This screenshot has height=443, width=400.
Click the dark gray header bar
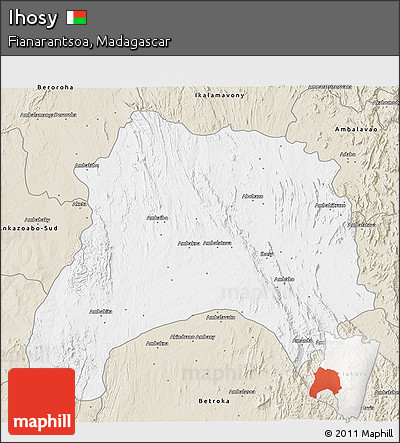coord(200,28)
